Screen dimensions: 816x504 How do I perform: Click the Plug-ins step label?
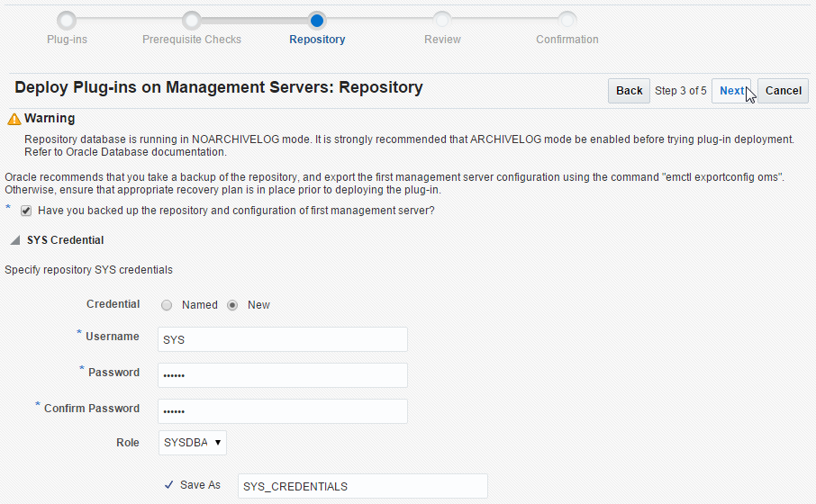(x=68, y=40)
